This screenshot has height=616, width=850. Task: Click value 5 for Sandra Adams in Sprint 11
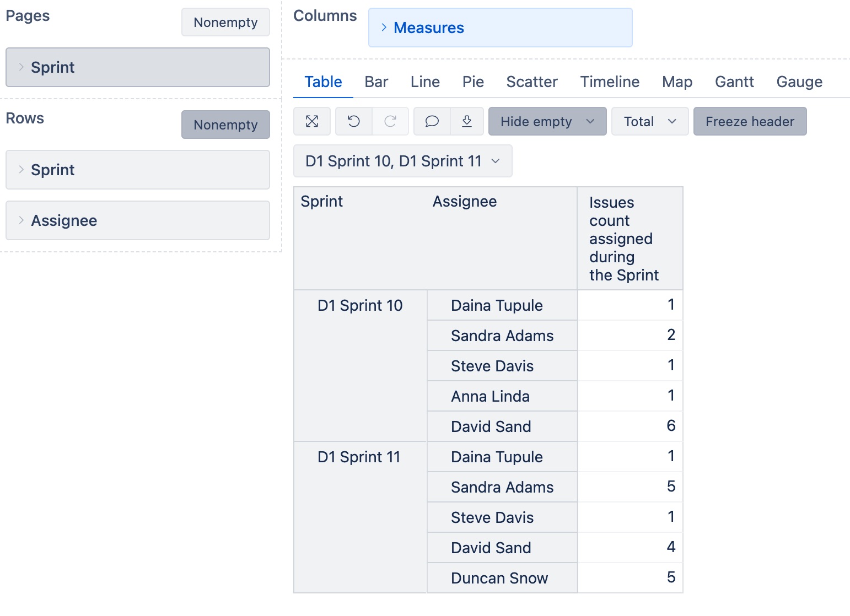[x=630, y=487]
